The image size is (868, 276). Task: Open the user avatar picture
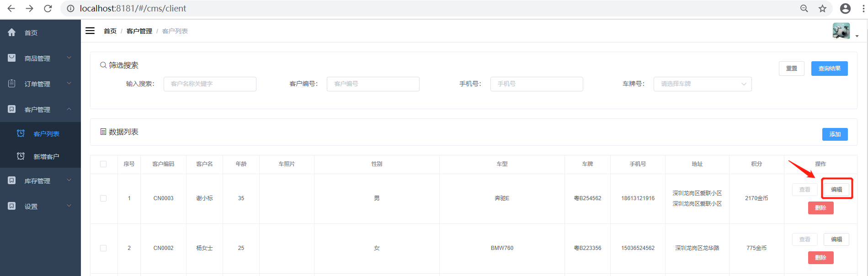pyautogui.click(x=841, y=31)
